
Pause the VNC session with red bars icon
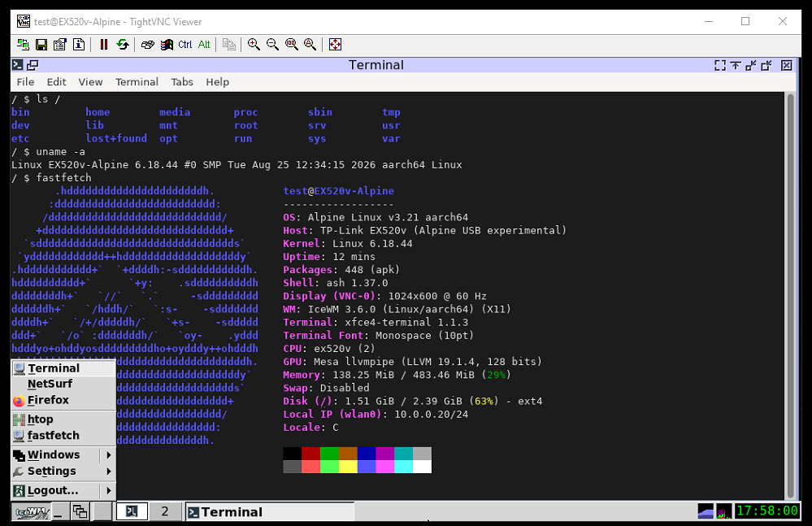click(103, 45)
